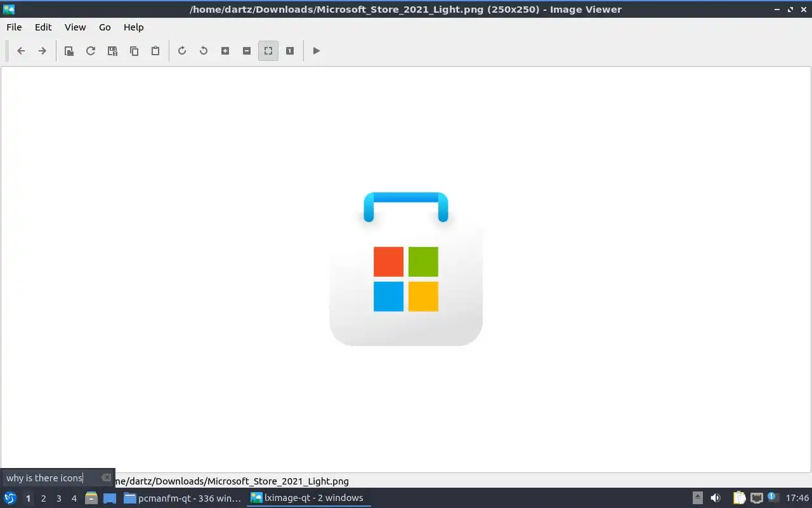Open the pcmanfm-qt taskbar group
Image resolution: width=812 pixels, height=508 pixels.
coord(183,498)
